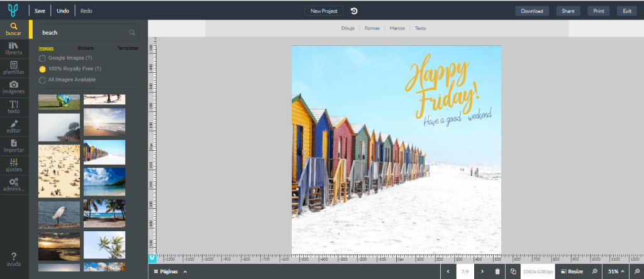Viewport: 644px width, 279px height.
Task: Click the history clock icon
Action: [x=354, y=11]
